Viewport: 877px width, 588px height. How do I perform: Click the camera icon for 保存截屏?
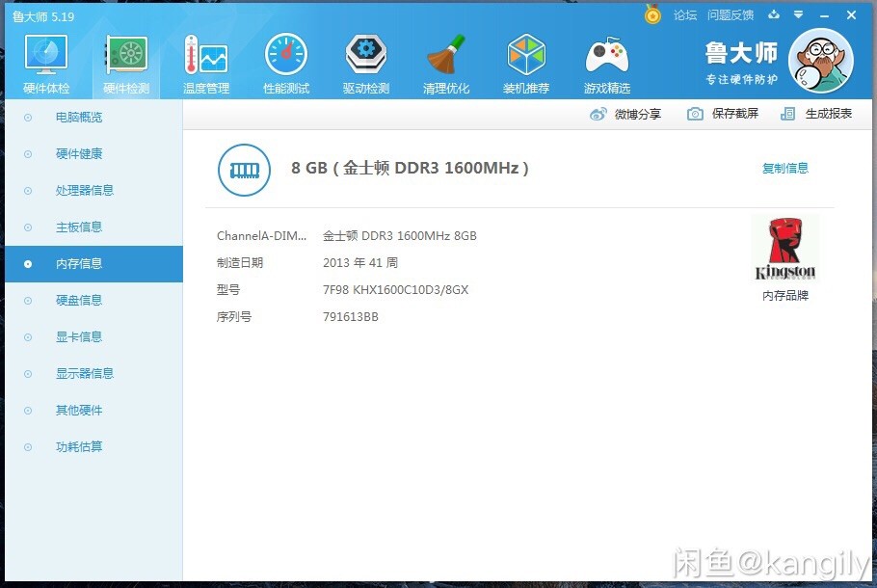[x=695, y=114]
